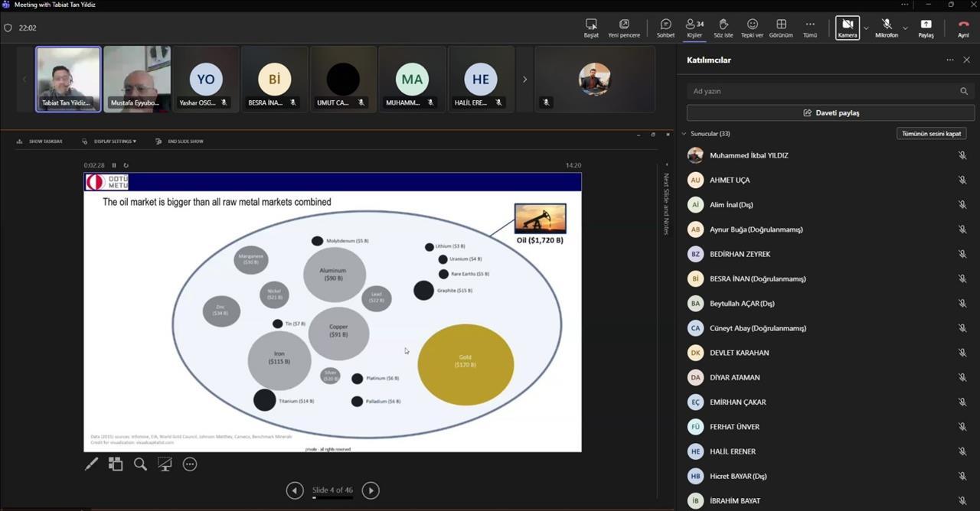Toggle the Kamera button

click(x=847, y=28)
